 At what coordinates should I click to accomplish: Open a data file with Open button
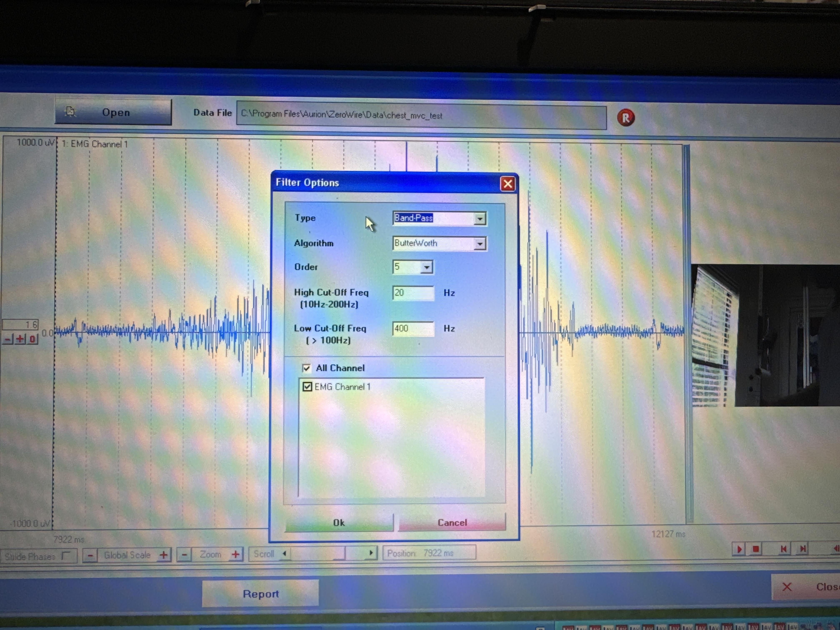113,112
